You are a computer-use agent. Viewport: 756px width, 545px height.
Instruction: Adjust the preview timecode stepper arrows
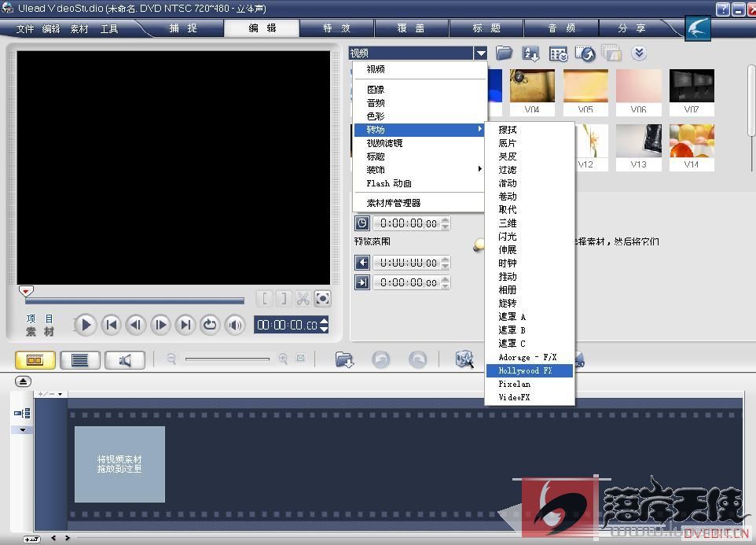point(324,325)
